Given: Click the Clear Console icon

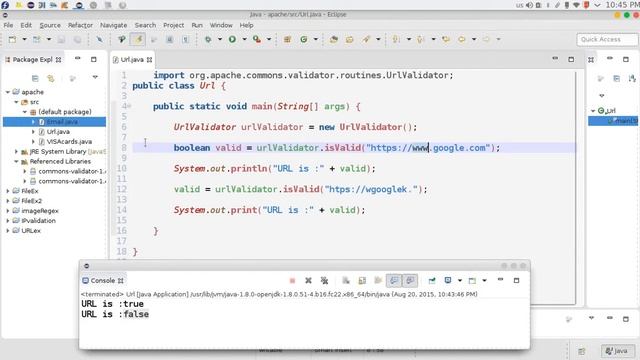Looking at the screenshot, I should tap(346, 281).
